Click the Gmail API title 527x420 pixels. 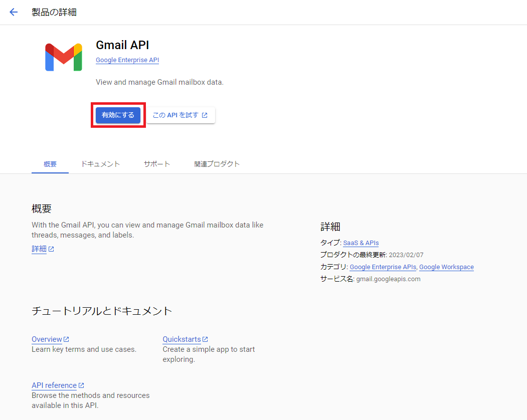tap(122, 45)
